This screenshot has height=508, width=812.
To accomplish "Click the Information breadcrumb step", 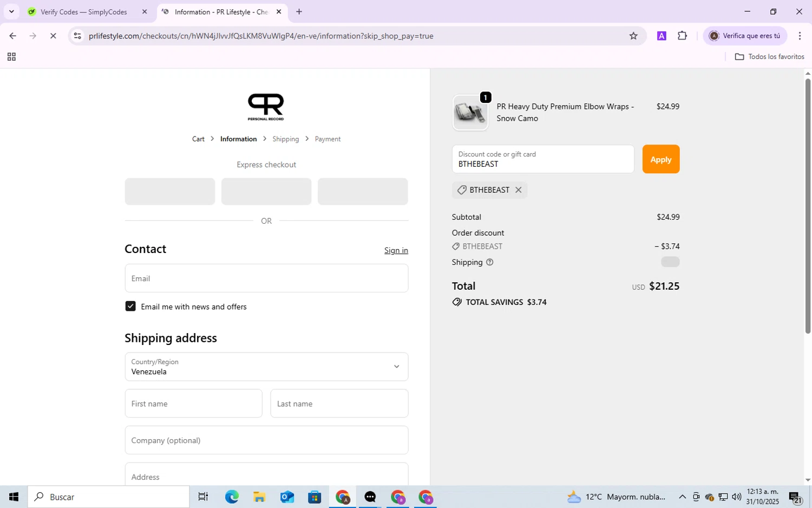I will (x=238, y=139).
